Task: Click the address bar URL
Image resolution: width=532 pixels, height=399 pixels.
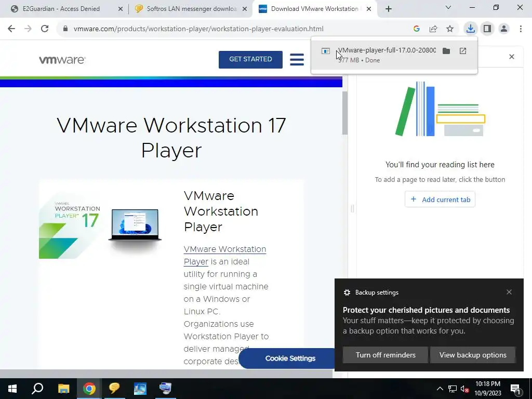Action: pos(198,29)
